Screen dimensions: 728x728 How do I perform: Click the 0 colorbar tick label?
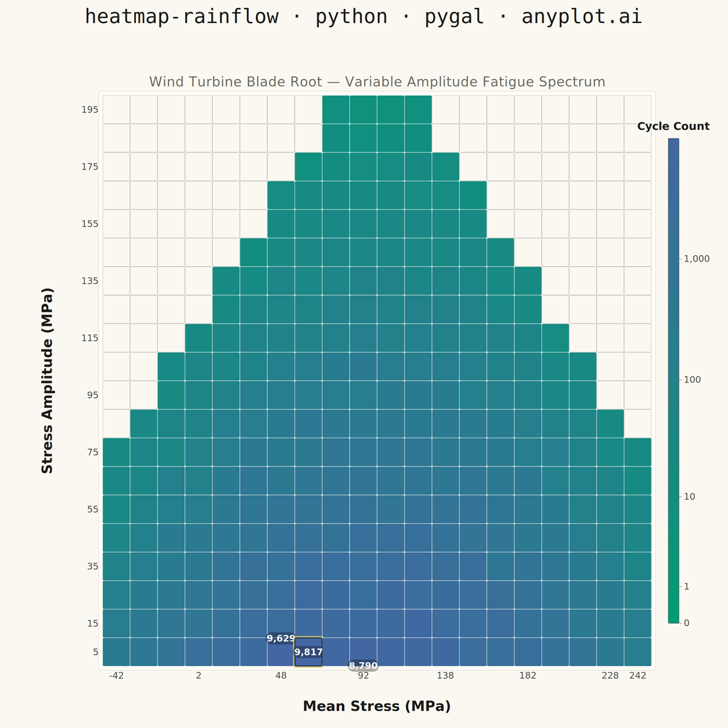click(686, 622)
